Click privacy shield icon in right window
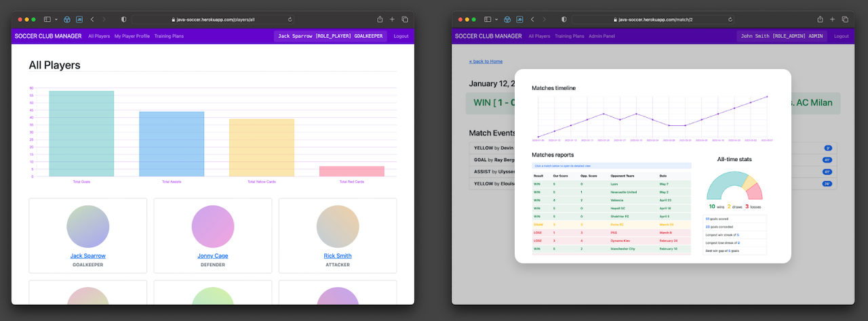868x321 pixels. [x=564, y=20]
